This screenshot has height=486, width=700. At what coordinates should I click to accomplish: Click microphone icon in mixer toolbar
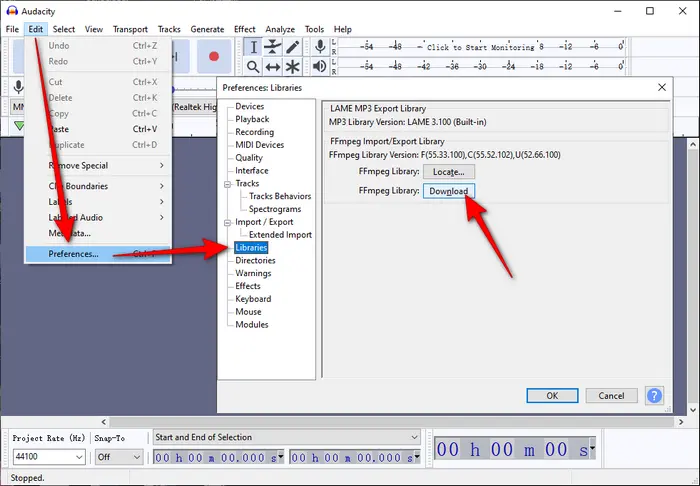[x=18, y=87]
